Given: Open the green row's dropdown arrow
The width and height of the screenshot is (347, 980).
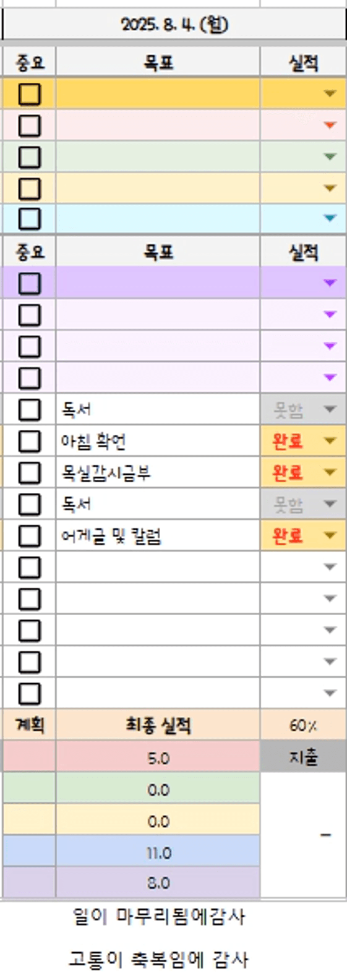Looking at the screenshot, I should pyautogui.click(x=330, y=156).
